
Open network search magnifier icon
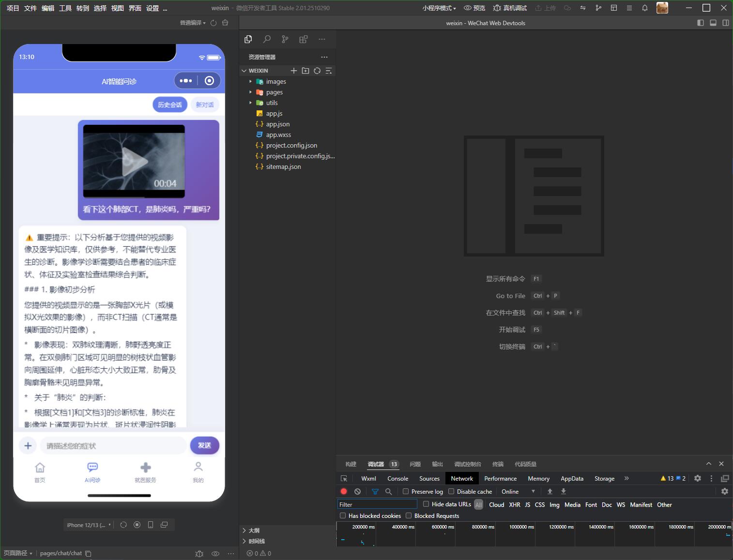pos(388,491)
